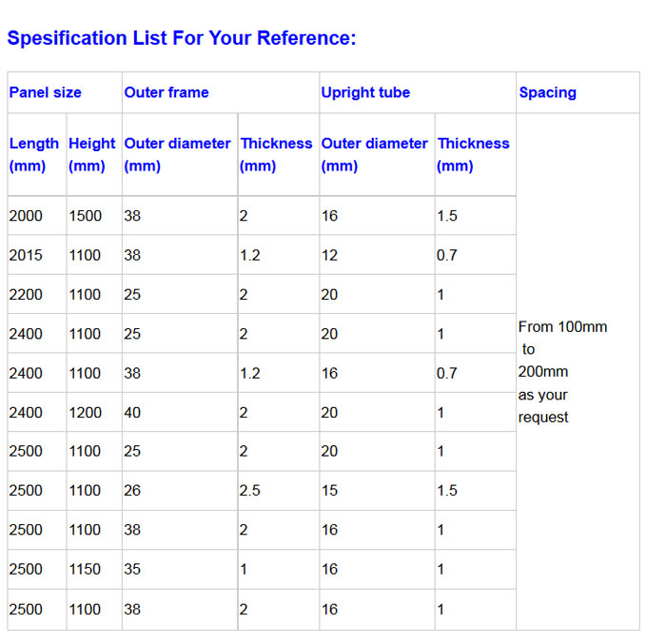Select upright diameter 20 in the 2500 row
Screen dimensions: 666x644
tap(329, 451)
